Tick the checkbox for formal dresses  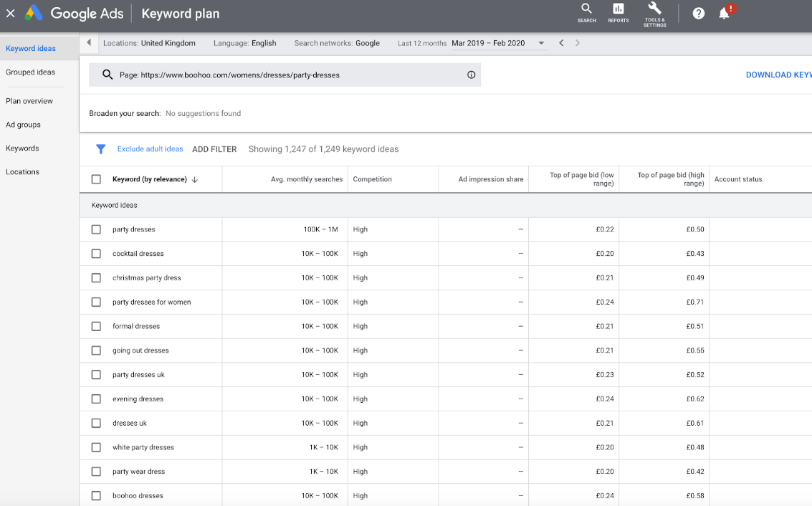coord(96,326)
